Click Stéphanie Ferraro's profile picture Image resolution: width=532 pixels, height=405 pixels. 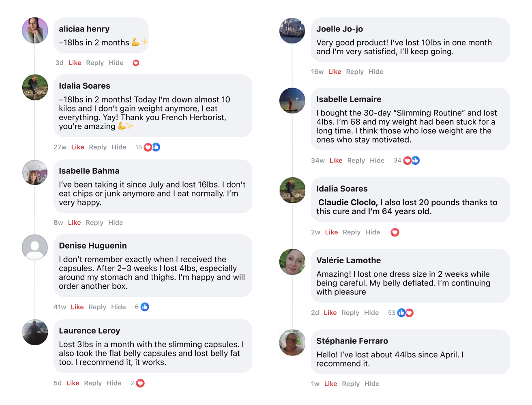(292, 343)
